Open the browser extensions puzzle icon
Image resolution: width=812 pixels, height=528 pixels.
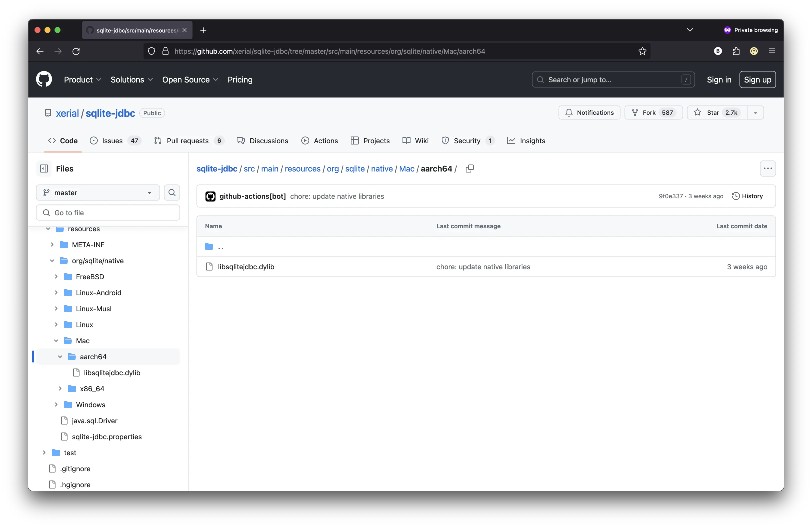coord(736,51)
